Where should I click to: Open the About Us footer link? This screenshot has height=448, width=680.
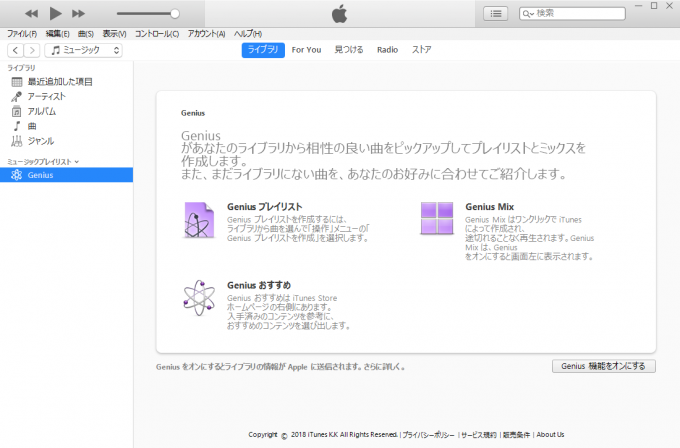pyautogui.click(x=550, y=435)
